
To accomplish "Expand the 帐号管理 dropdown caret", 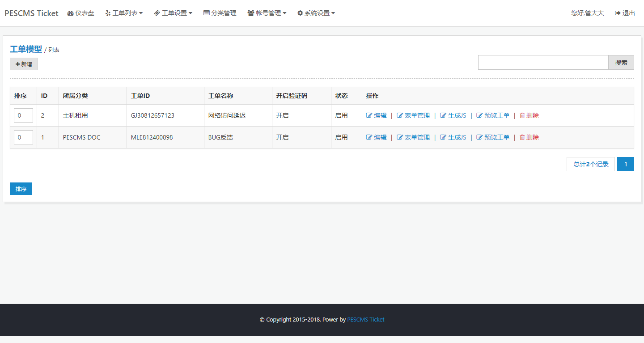I will pyautogui.click(x=284, y=13).
